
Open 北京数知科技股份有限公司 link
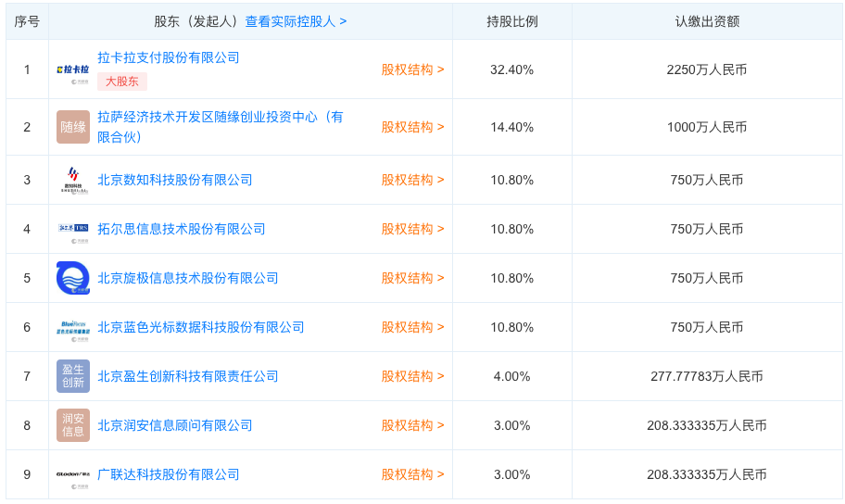coord(174,180)
